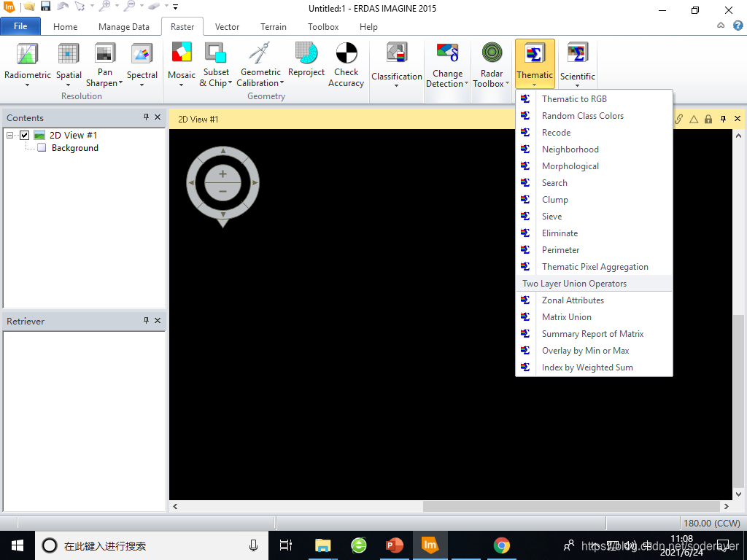Open the Classification icon
This screenshot has width=747, height=560.
point(396,52)
